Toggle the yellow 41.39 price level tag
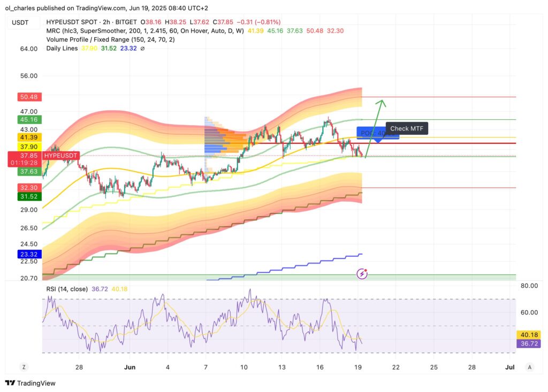Image resolution: width=548 pixels, height=392 pixels. point(29,137)
